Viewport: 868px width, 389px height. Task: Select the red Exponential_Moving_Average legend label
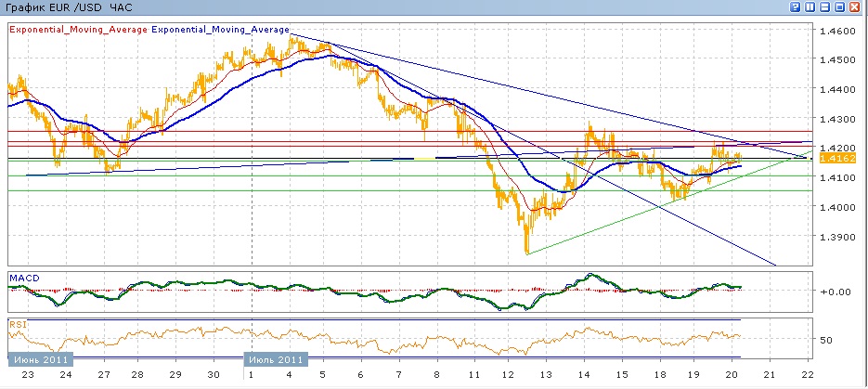(x=79, y=30)
